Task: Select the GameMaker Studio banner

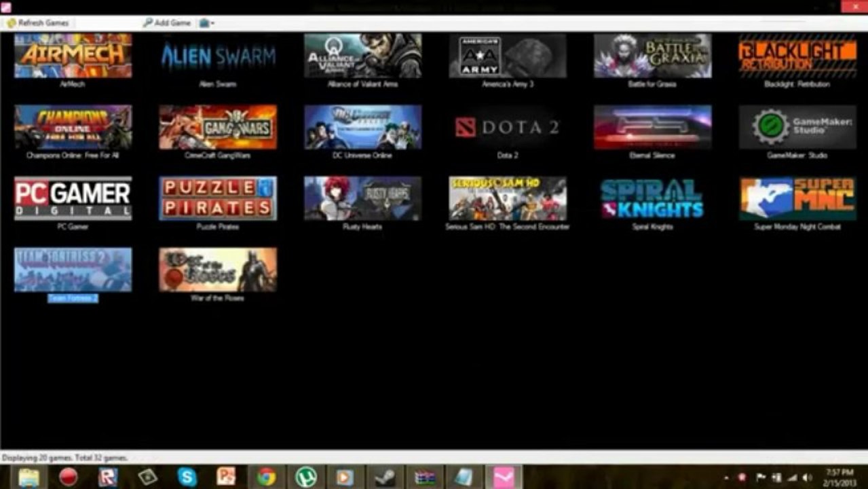Action: 797,127
